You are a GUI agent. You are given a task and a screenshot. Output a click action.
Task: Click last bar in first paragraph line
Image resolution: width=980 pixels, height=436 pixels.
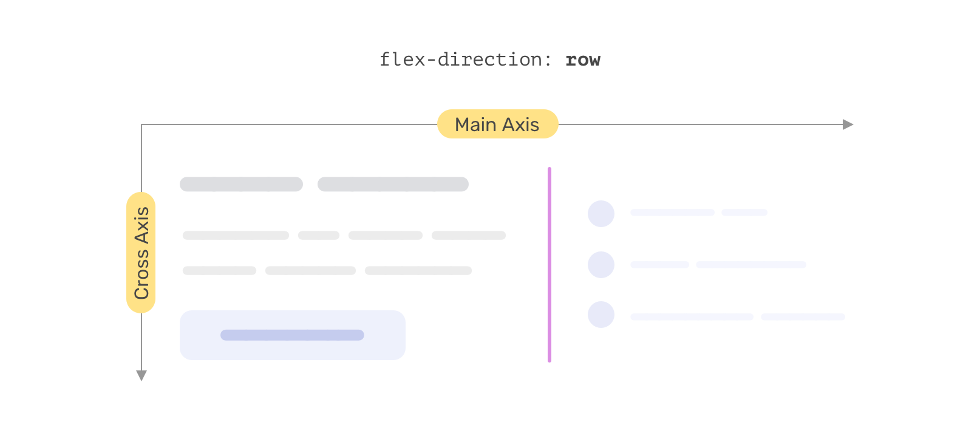pos(469,235)
